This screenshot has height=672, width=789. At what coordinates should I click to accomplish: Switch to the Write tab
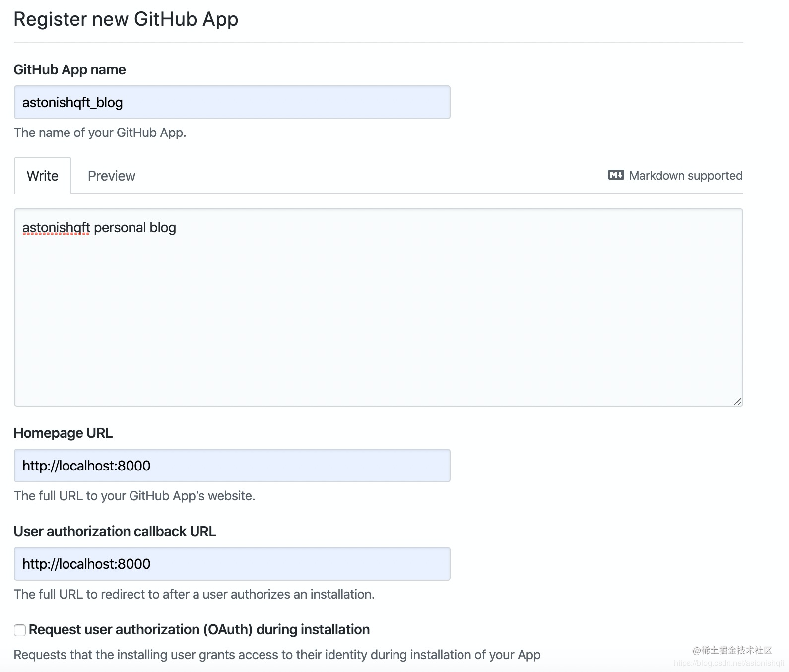pos(43,176)
